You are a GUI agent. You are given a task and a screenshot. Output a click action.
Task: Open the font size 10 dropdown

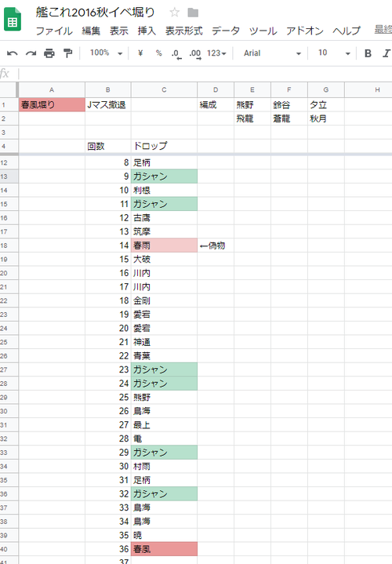(x=334, y=53)
